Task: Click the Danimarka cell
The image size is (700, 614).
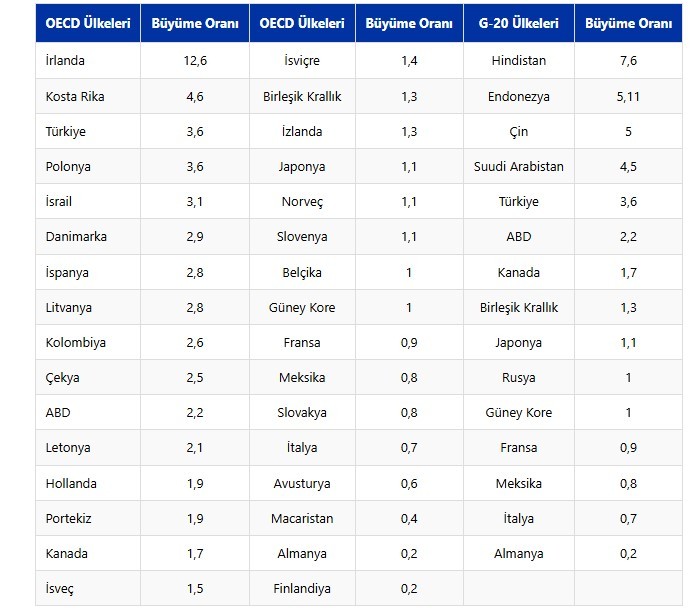Action: pyautogui.click(x=76, y=237)
